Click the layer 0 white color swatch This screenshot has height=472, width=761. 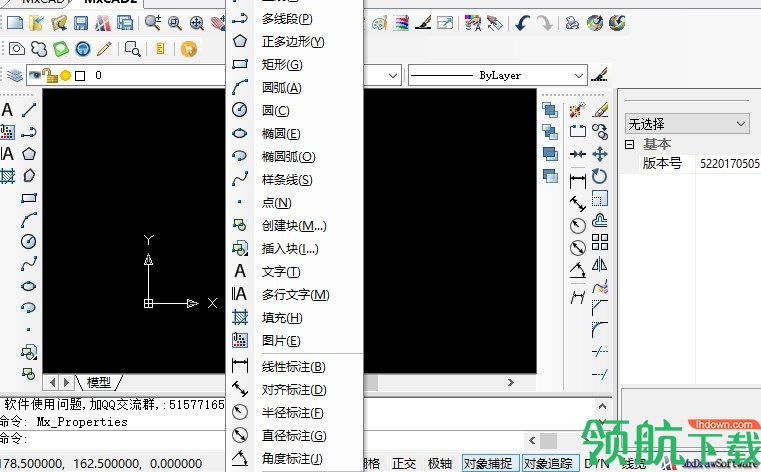pyautogui.click(x=80, y=76)
